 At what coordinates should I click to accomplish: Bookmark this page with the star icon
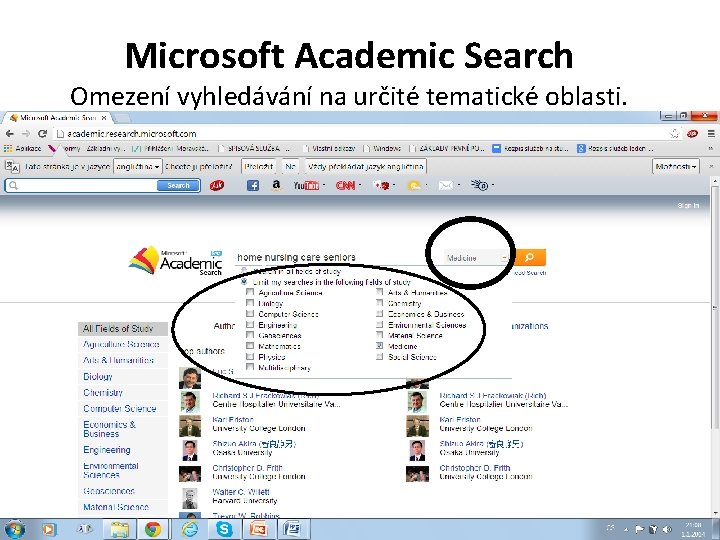click(675, 134)
